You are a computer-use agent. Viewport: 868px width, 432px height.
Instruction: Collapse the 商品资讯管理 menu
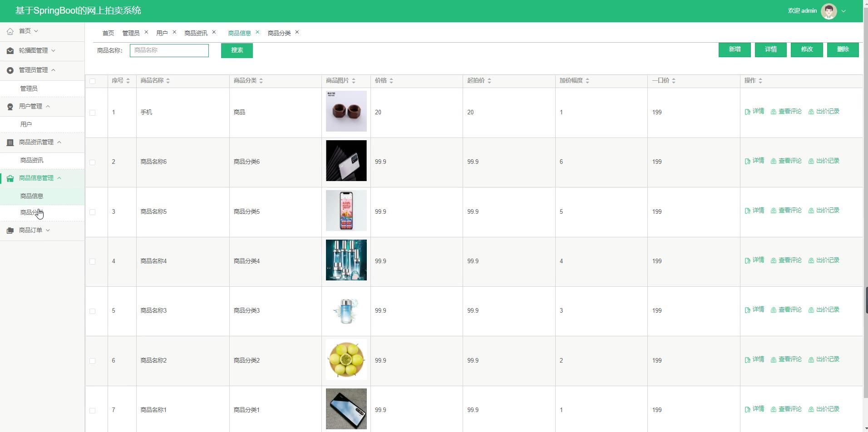click(42, 142)
